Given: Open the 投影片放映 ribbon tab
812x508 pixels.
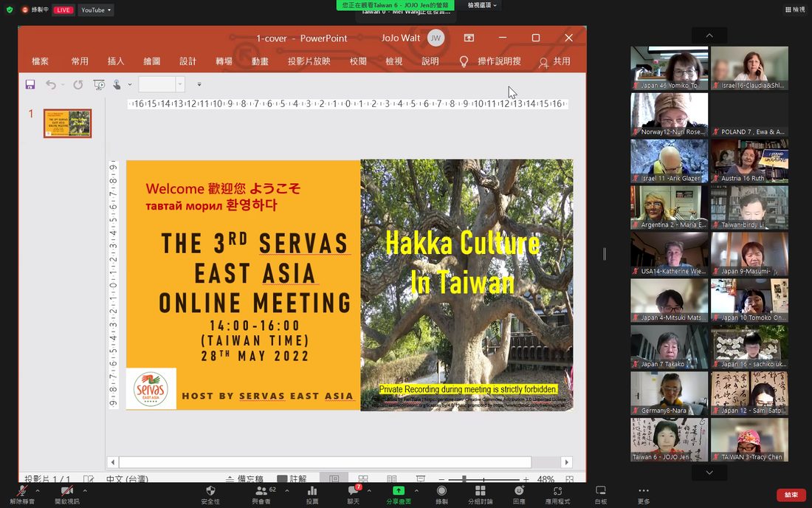Looking at the screenshot, I should [x=309, y=61].
